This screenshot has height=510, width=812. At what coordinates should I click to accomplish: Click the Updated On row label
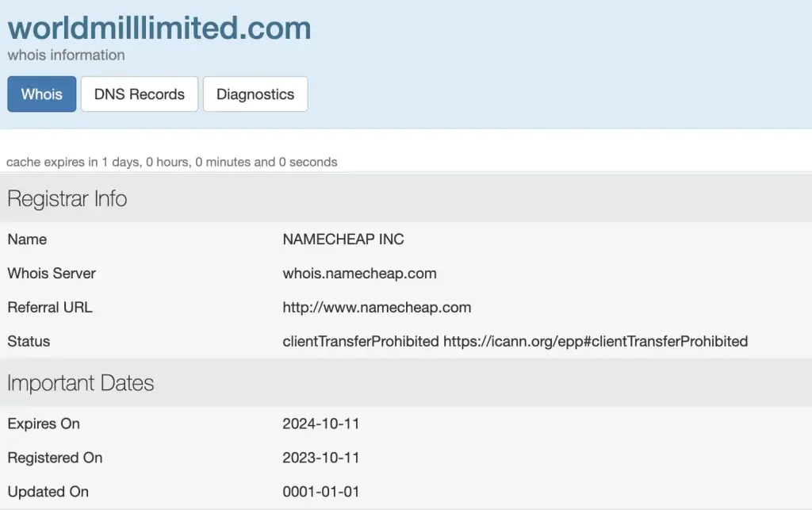click(48, 492)
